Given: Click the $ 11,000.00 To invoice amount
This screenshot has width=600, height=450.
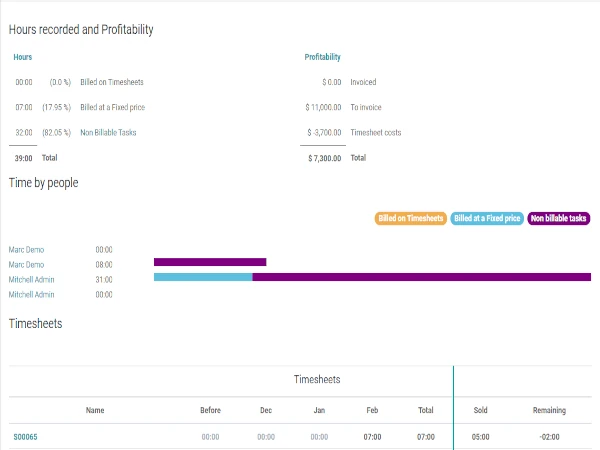Looking at the screenshot, I should coord(323,107).
